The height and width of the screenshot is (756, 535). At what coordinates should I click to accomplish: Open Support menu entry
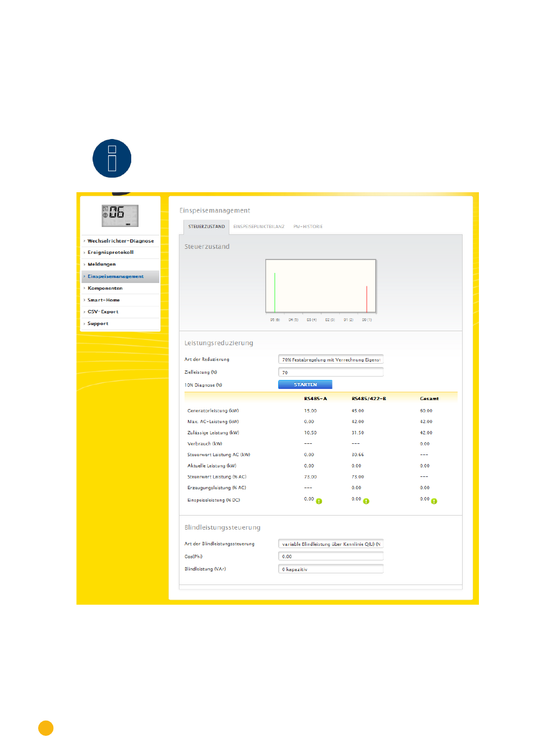coord(120,323)
